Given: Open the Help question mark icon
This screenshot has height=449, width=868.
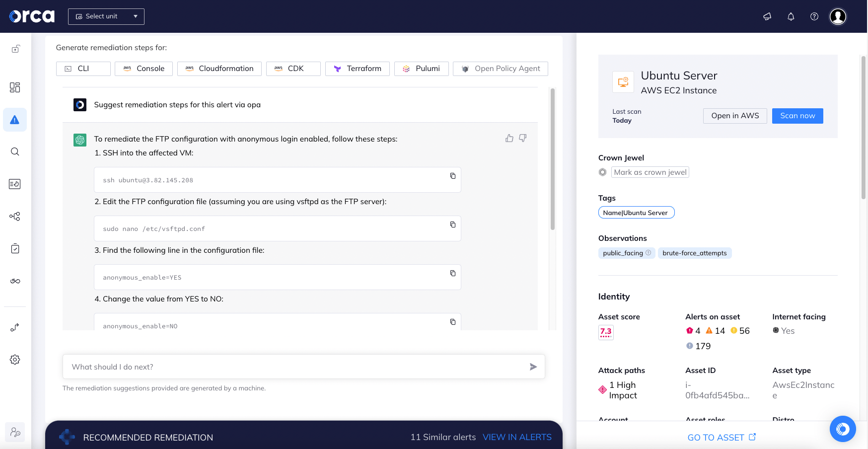Looking at the screenshot, I should 814,16.
